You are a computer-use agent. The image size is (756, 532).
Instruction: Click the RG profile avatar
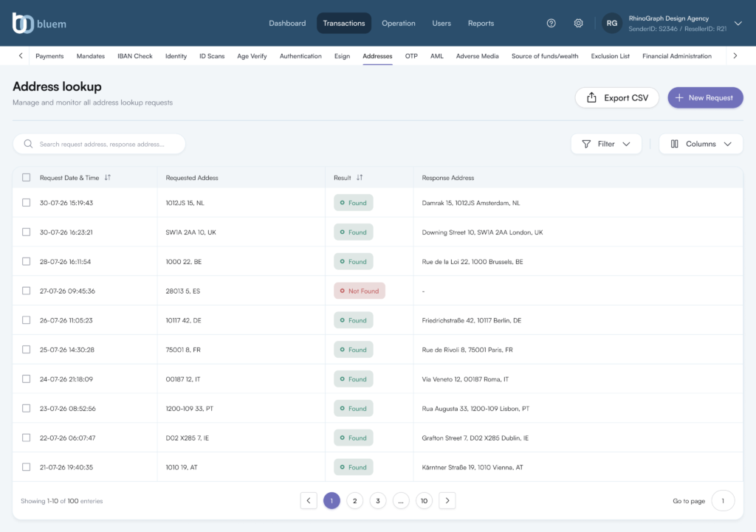pyautogui.click(x=611, y=23)
